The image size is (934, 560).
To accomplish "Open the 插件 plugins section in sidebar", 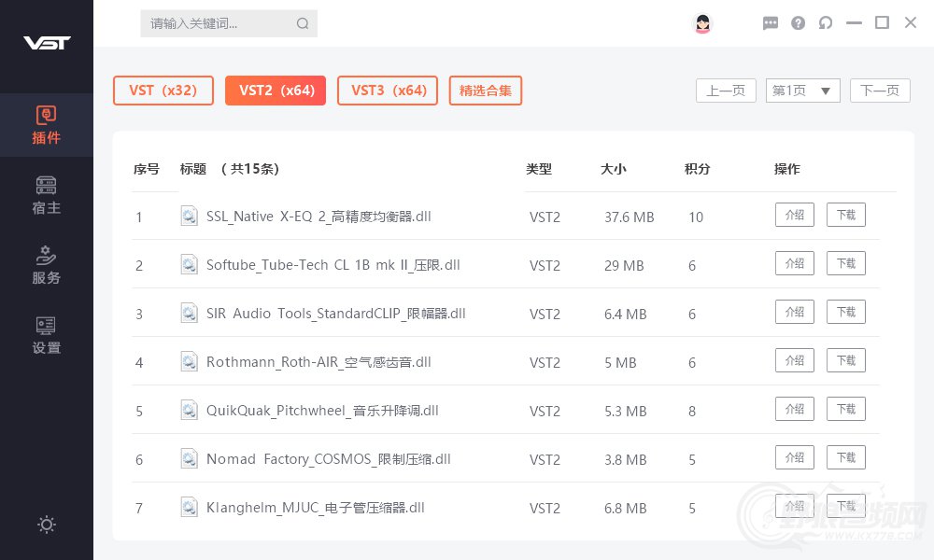I will pyautogui.click(x=47, y=125).
